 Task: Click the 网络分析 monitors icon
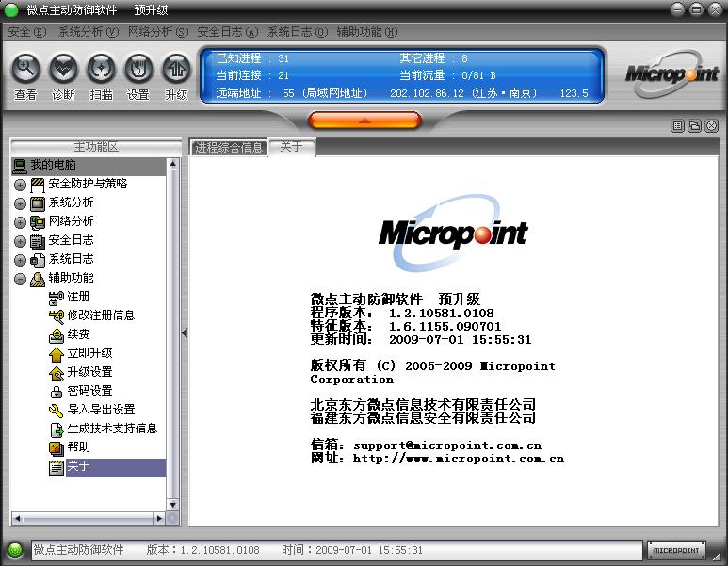tap(38, 222)
